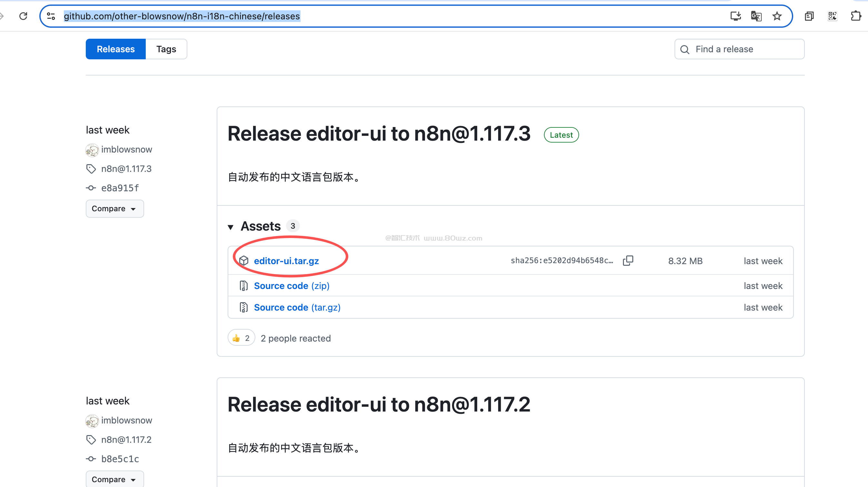Click the install app icon in the address bar

point(735,16)
